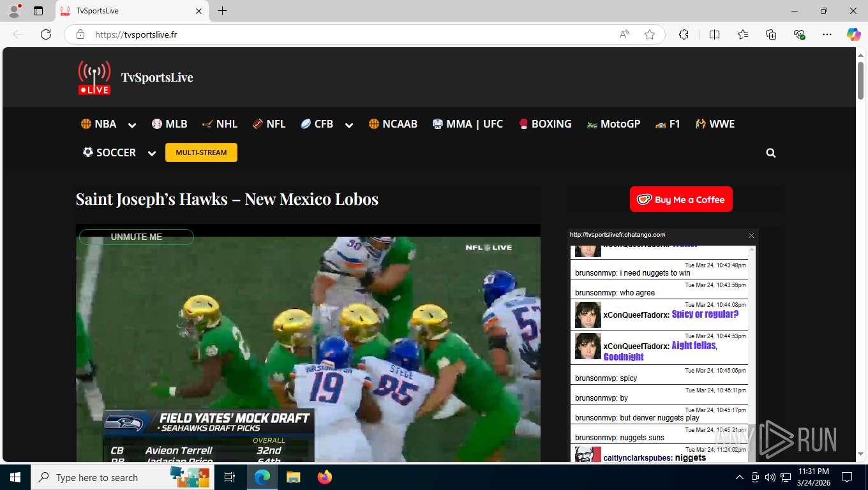Open the system tray volume icon

point(770,477)
